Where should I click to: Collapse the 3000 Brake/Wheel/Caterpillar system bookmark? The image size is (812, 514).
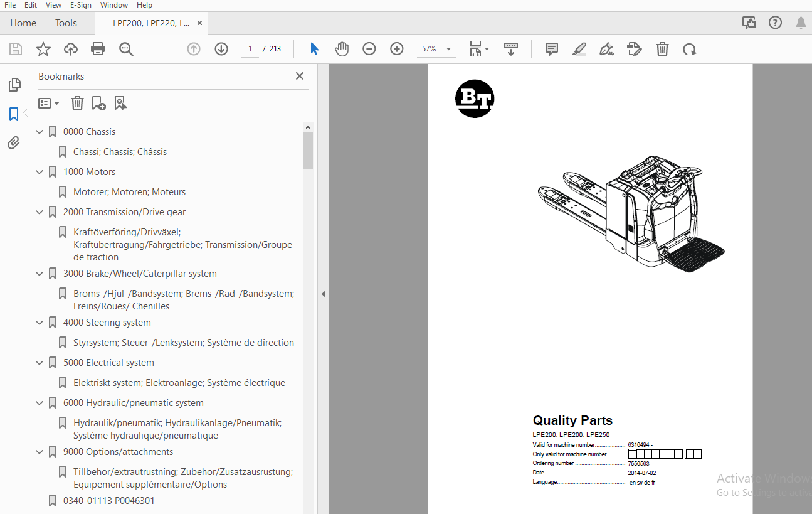coord(40,274)
